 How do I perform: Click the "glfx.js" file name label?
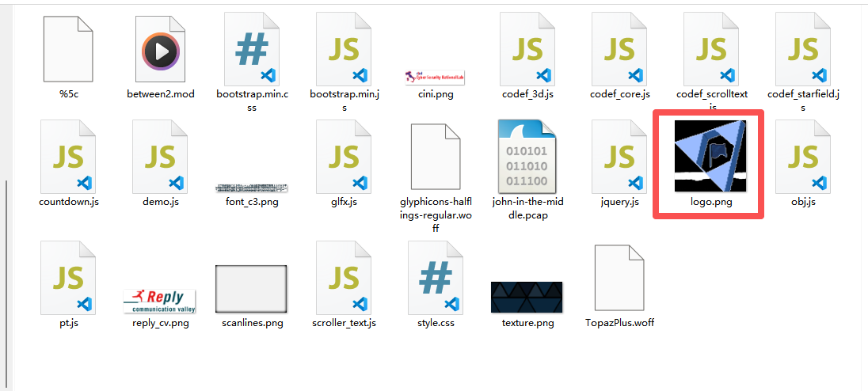click(344, 202)
